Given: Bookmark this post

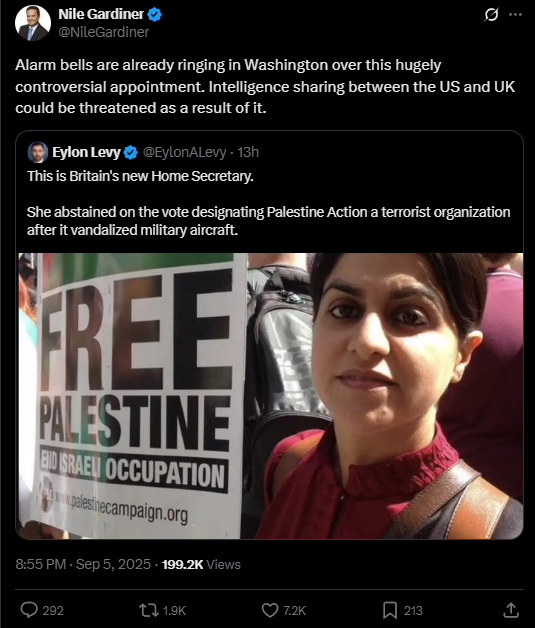Looking at the screenshot, I should pos(390,610).
